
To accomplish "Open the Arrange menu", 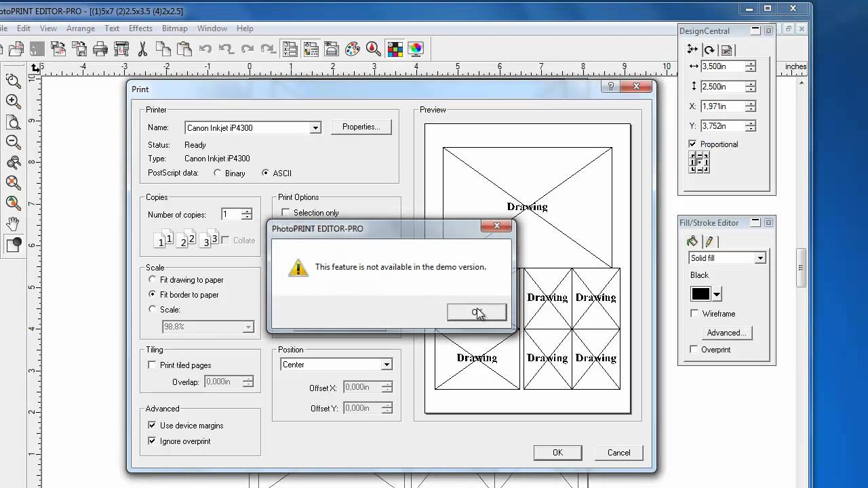I will pyautogui.click(x=81, y=28).
